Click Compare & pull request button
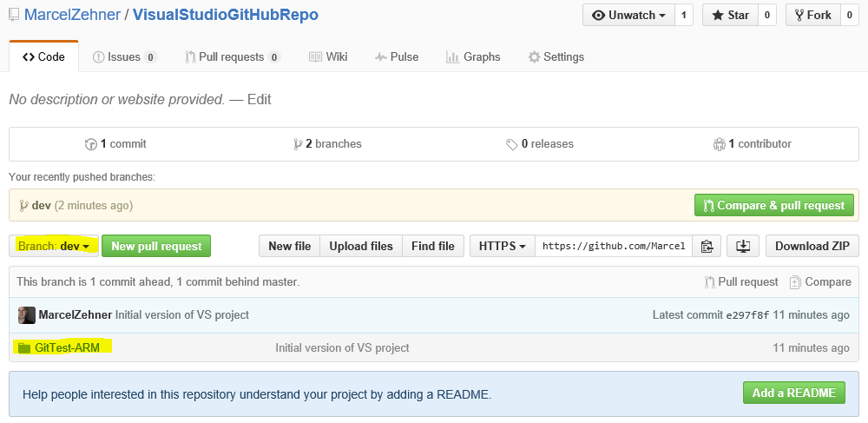This screenshot has height=423, width=868. tap(773, 206)
